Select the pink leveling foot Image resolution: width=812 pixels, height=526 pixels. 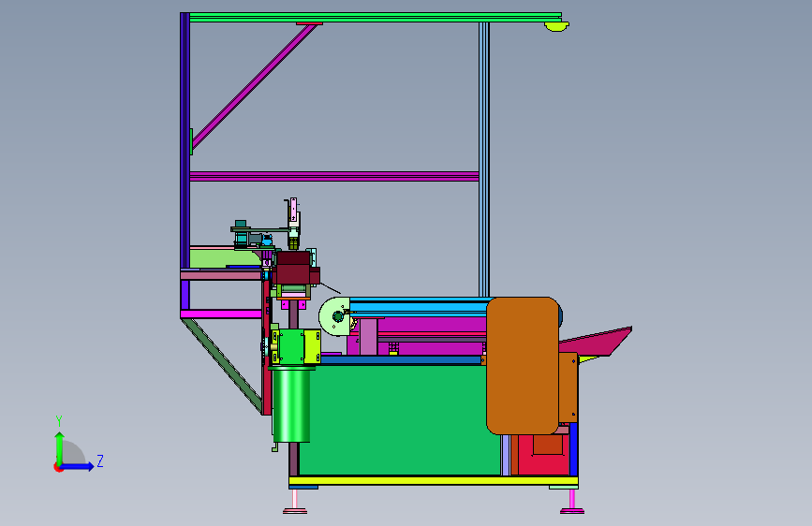(295, 501)
